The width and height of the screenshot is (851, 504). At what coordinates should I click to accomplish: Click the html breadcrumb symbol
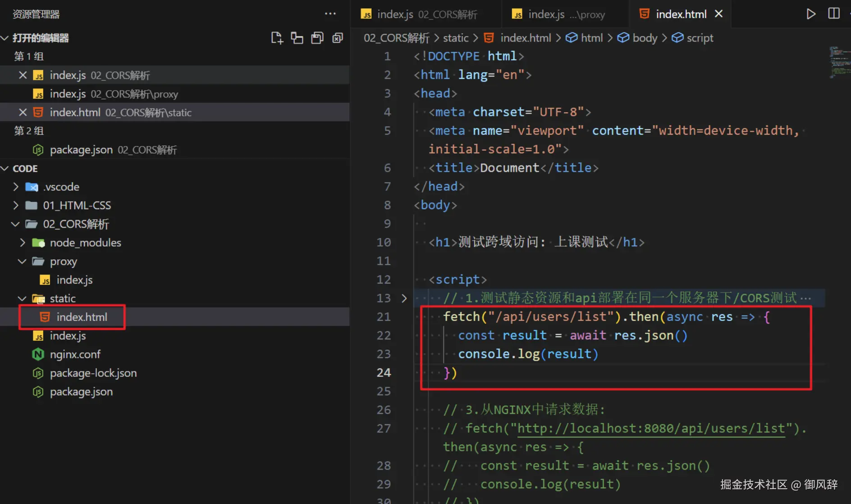[592, 38]
